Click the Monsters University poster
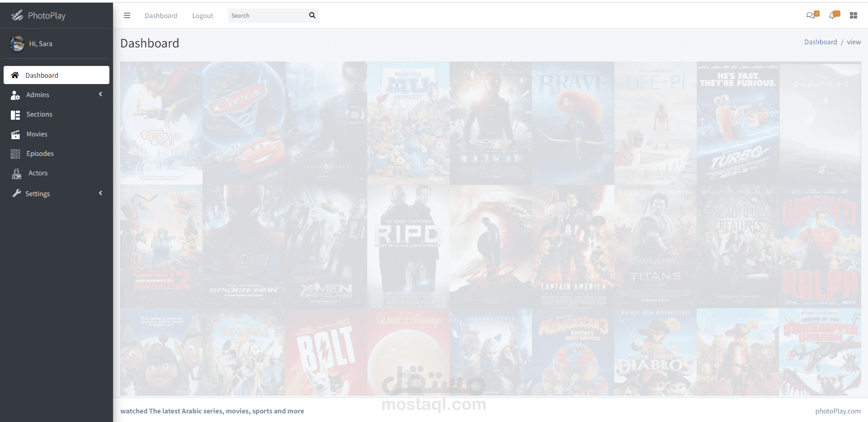Image resolution: width=868 pixels, height=422 pixels. (408, 123)
